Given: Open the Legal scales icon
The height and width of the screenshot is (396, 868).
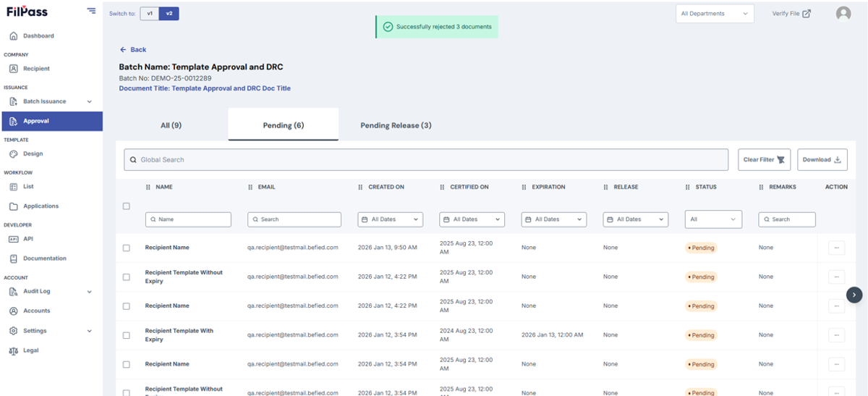Looking at the screenshot, I should tap(13, 350).
